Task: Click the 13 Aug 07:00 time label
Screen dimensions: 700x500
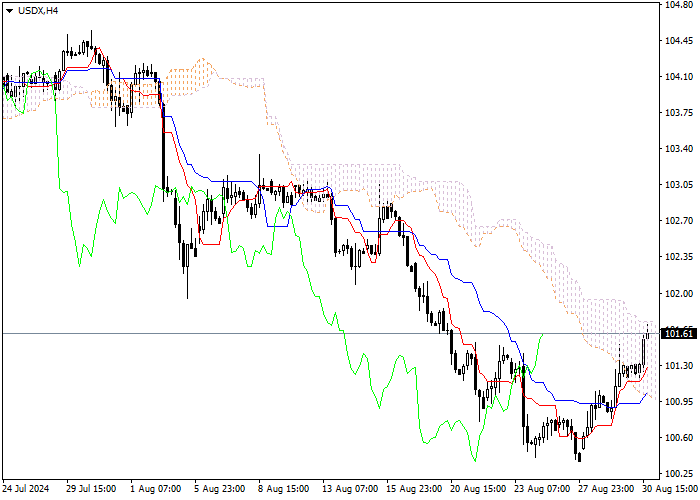Action: point(350,489)
